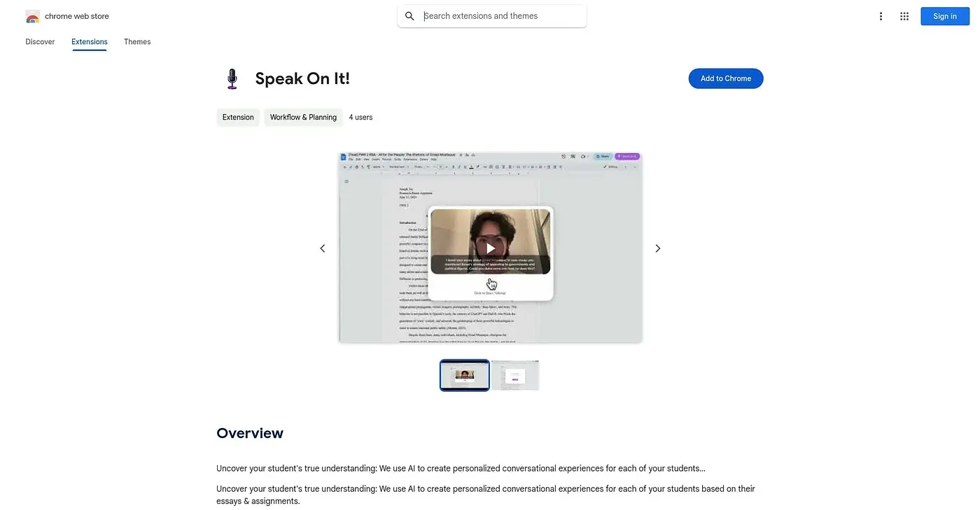Click the Speak On It! microphone icon
Viewport: 980px width, 510px height.
pyautogui.click(x=232, y=78)
